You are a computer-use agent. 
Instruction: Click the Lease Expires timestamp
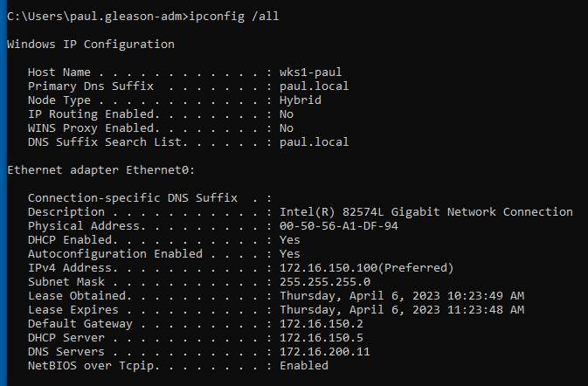[402, 309]
